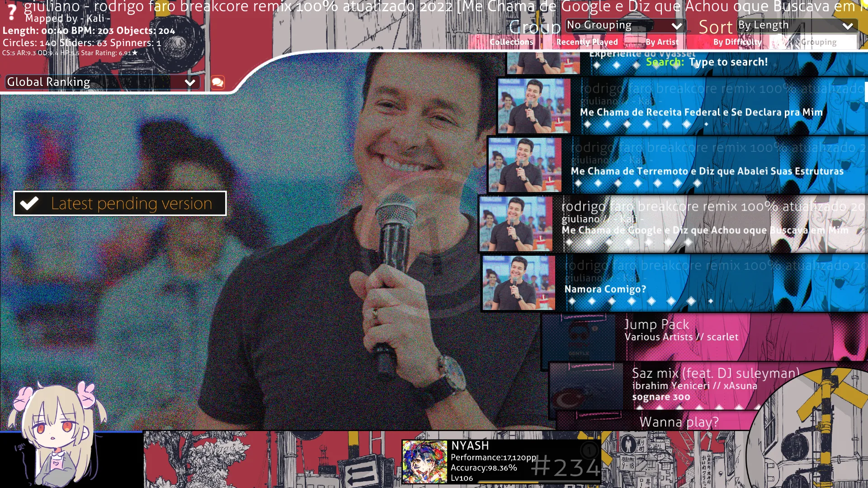
Task: Click the Terremoto difficulty thumbnail
Action: [525, 165]
